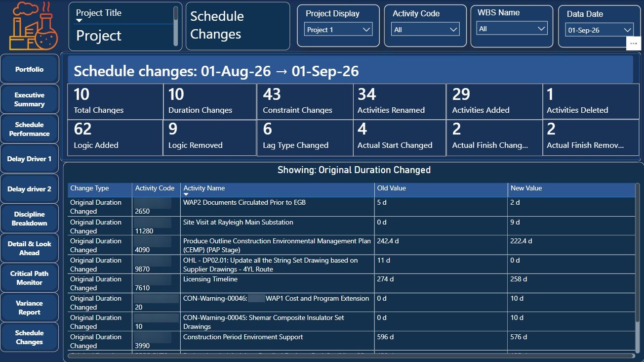Select the Total Changes card
Viewport: 644px width, 362px height.
pyautogui.click(x=116, y=101)
